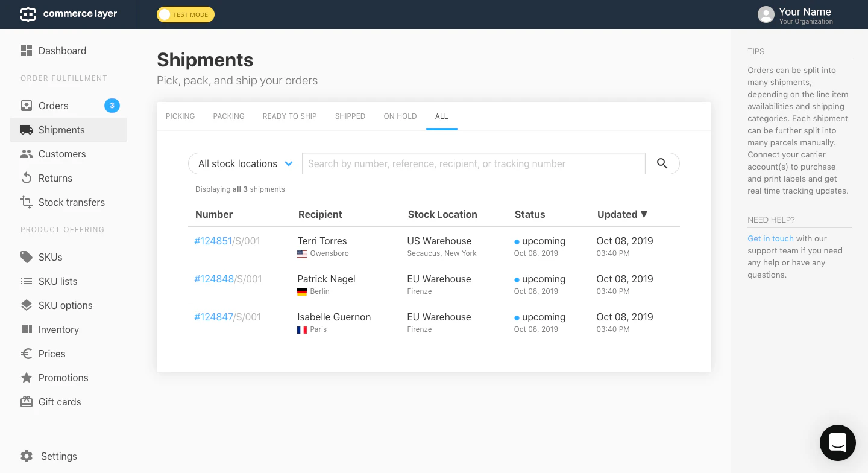868x473 pixels.
Task: Select the SKUs tag icon
Action: tap(27, 257)
